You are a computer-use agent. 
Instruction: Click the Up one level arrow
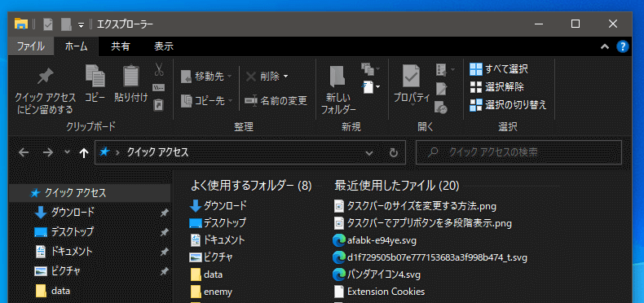[x=84, y=153]
